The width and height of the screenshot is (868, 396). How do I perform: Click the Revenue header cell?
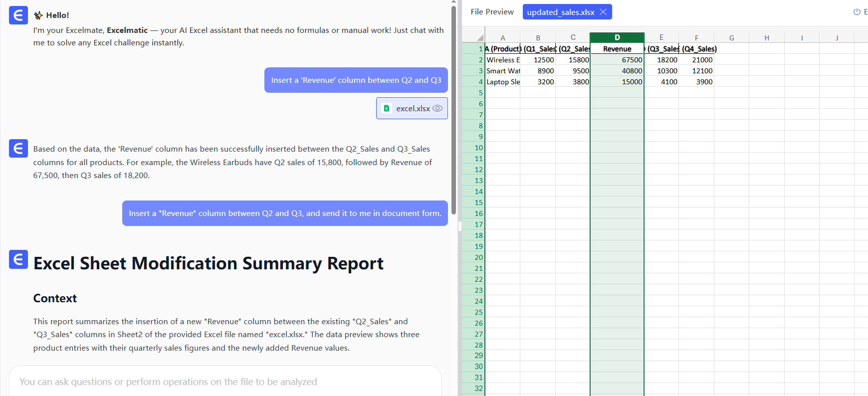pyautogui.click(x=617, y=49)
